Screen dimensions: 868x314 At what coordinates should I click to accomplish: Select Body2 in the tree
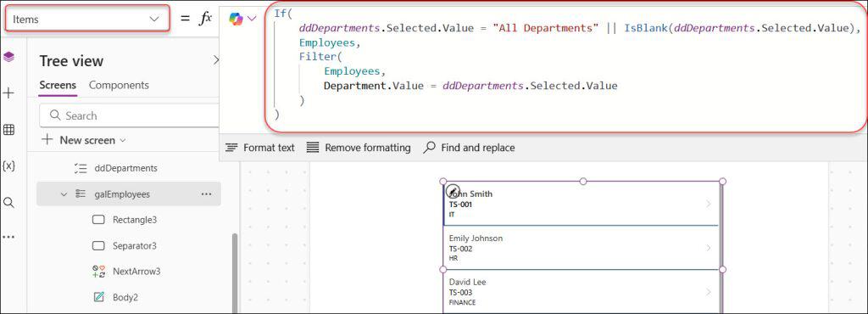click(125, 297)
